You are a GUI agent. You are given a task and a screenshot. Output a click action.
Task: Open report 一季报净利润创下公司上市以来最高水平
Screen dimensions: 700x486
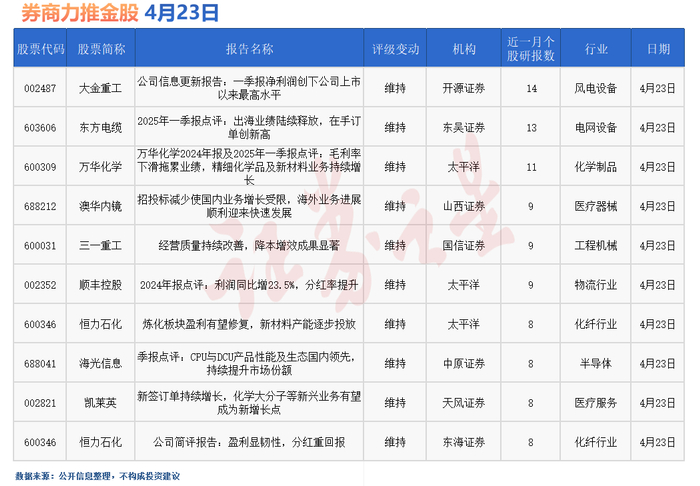[x=249, y=88]
